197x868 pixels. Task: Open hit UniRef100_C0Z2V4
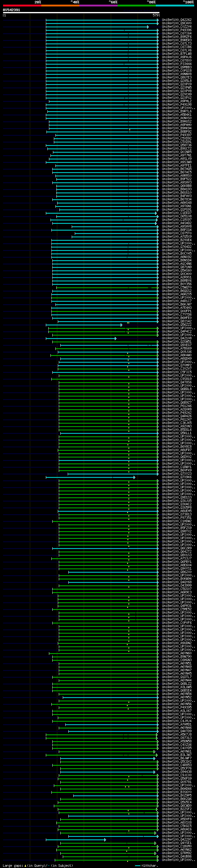point(177,26)
